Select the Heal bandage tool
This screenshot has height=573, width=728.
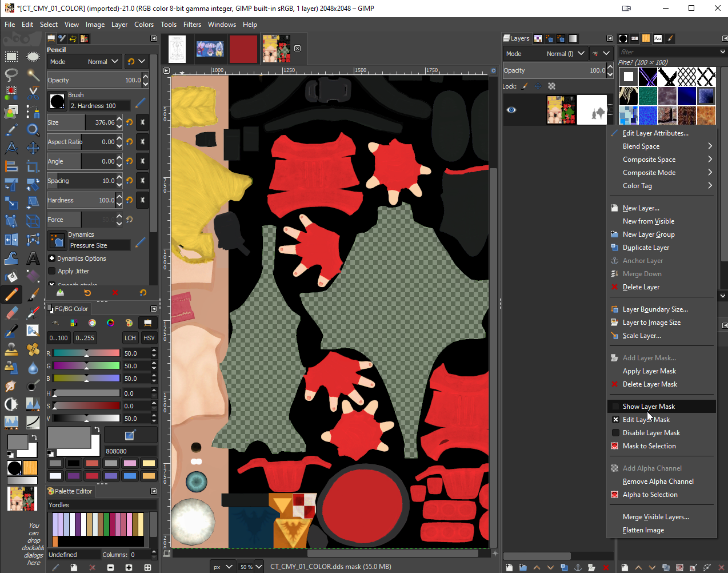coord(33,349)
